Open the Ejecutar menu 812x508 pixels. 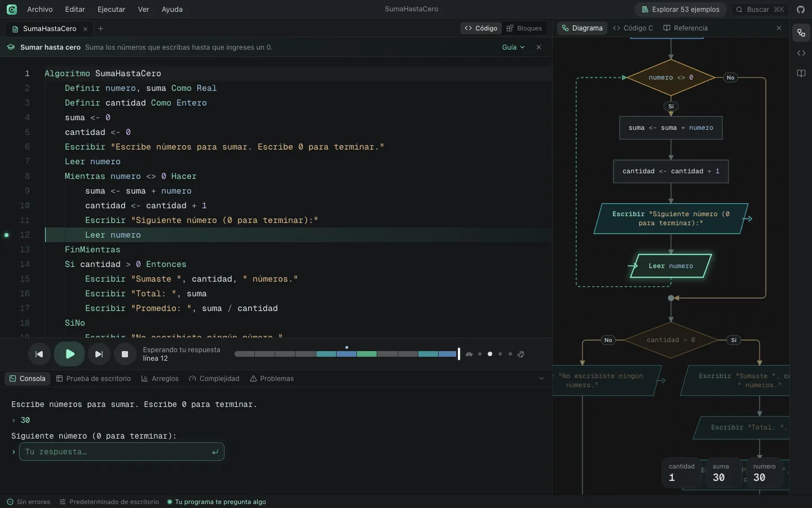(112, 10)
